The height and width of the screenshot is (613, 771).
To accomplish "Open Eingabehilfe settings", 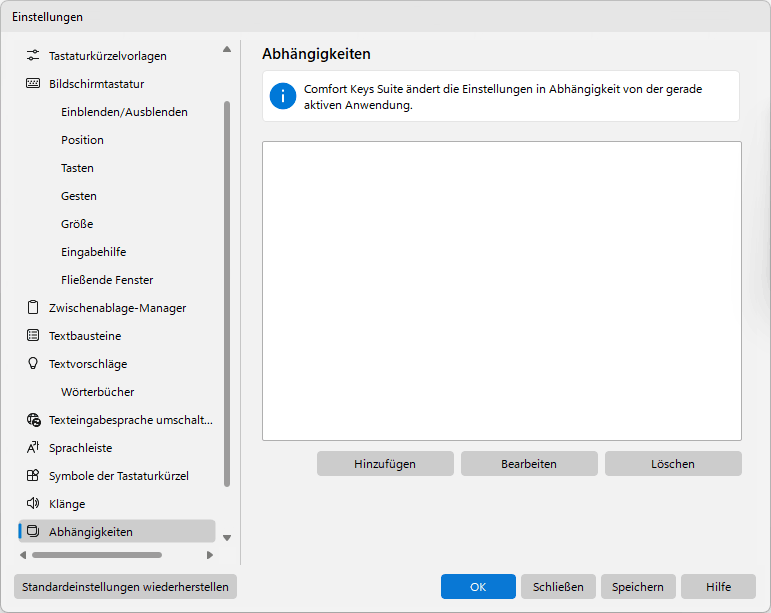I will (93, 252).
